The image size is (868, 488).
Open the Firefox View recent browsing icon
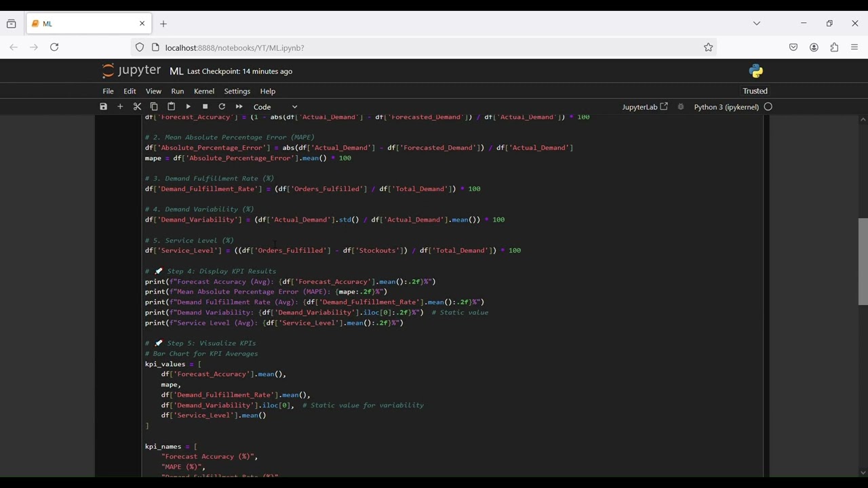[x=12, y=24]
